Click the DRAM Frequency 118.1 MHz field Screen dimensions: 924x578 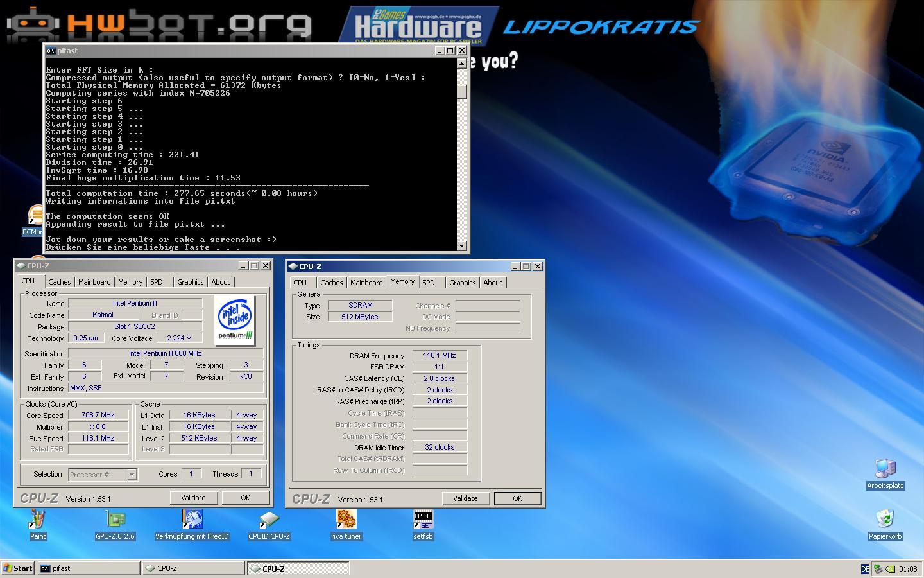click(440, 356)
